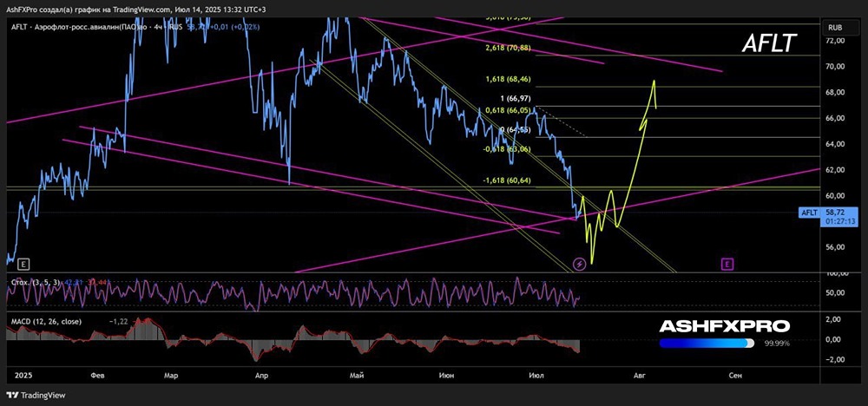This screenshot has height=406, width=868.
Task: Click the RUB currency label on the price axis
Action: click(x=835, y=27)
